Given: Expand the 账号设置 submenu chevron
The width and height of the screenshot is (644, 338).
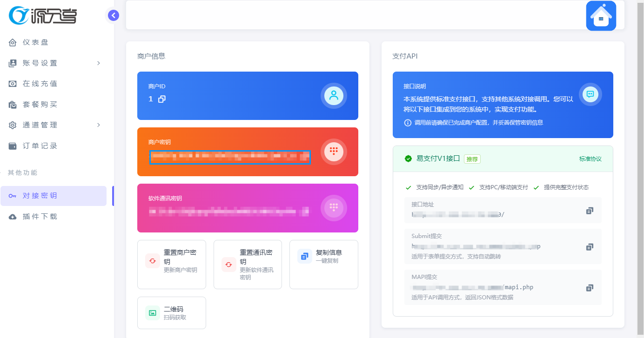Looking at the screenshot, I should (98, 63).
